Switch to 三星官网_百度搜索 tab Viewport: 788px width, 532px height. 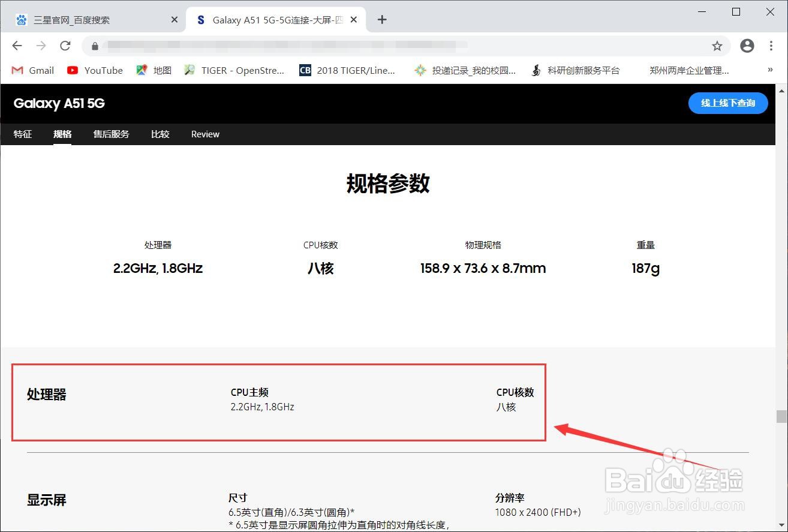[97, 20]
